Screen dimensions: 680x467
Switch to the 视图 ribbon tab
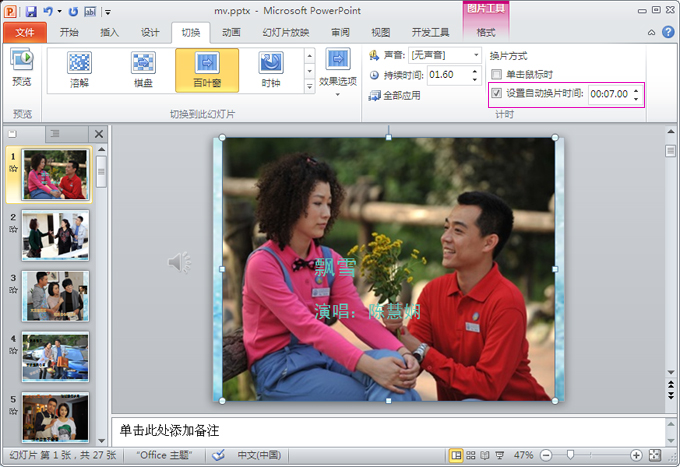coord(381,33)
